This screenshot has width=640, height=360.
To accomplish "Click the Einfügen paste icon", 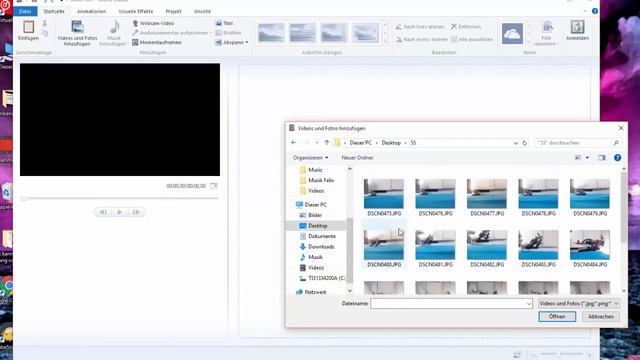I will point(28,27).
